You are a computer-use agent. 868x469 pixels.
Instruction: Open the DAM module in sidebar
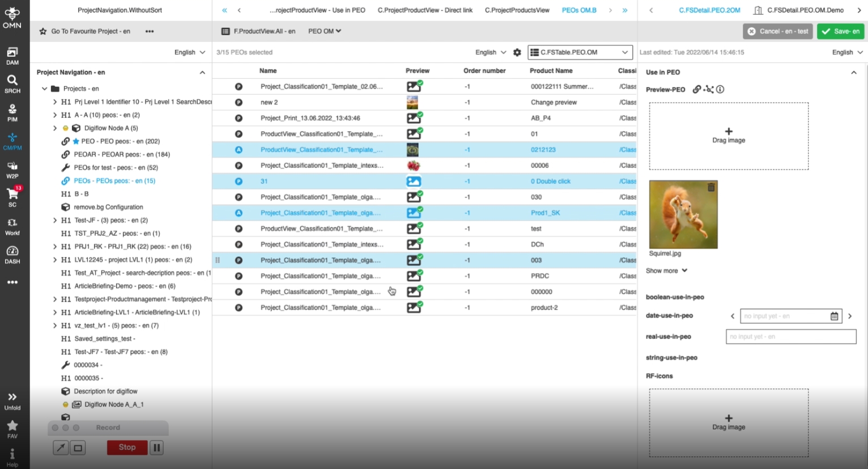coord(12,56)
